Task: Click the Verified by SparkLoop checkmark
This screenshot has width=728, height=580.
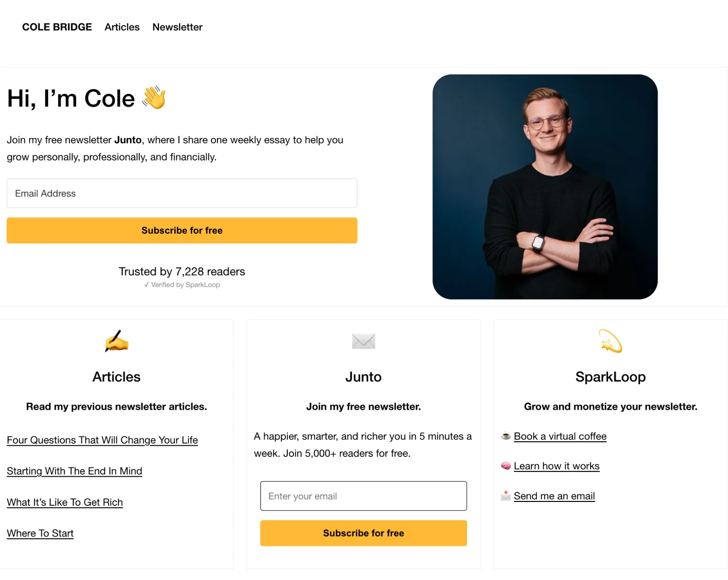Action: [x=147, y=285]
